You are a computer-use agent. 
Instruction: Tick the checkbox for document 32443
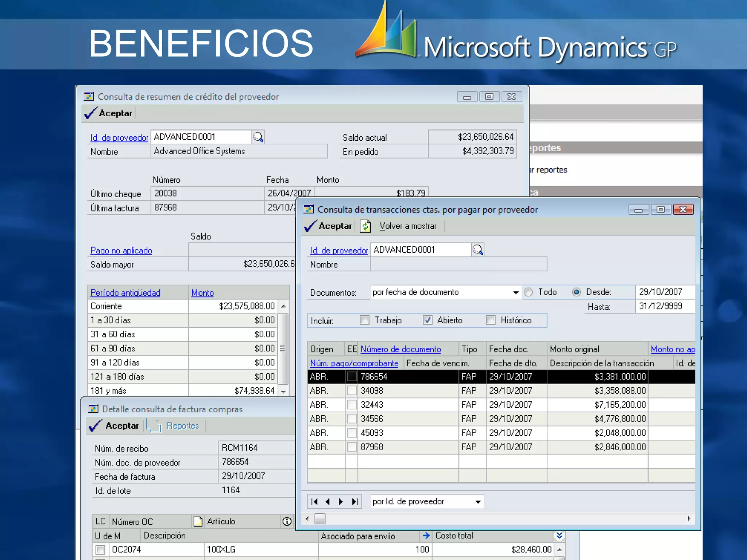352,405
